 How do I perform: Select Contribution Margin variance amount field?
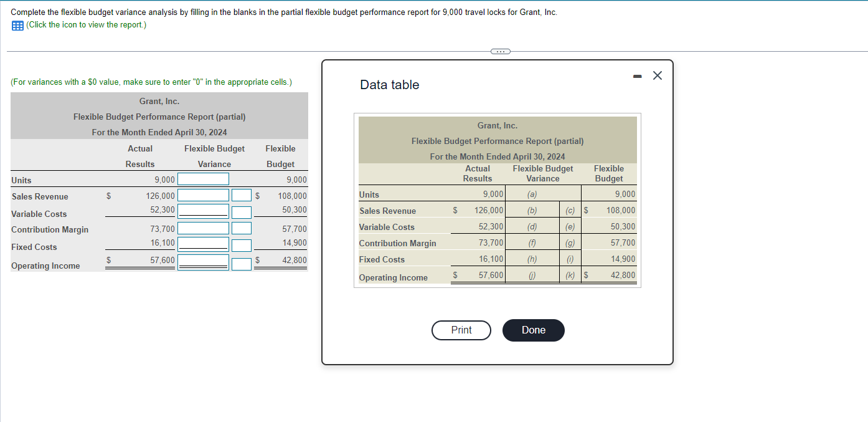click(204, 228)
